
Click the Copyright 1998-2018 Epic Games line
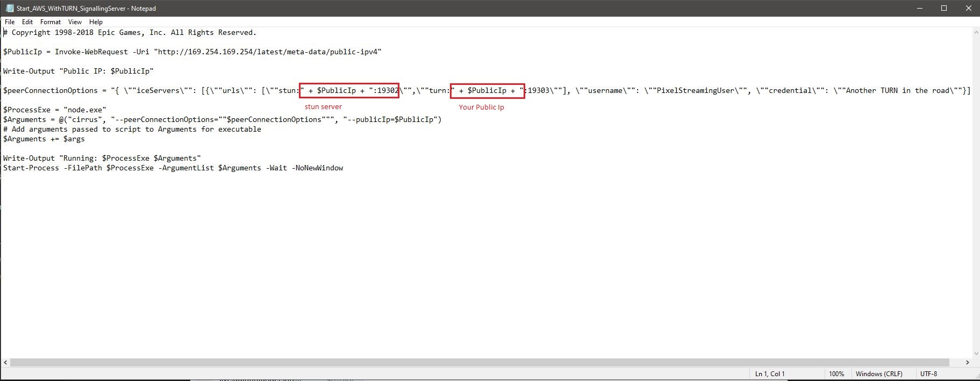[x=130, y=33]
